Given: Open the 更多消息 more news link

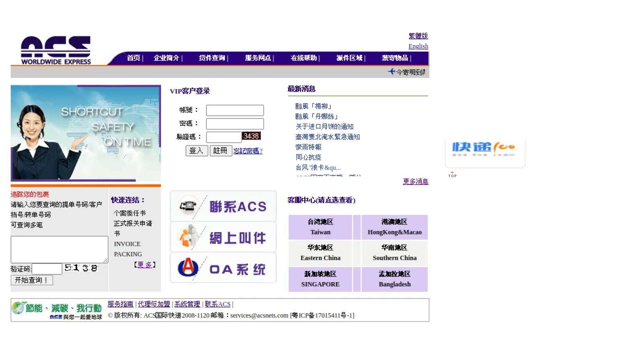Looking at the screenshot, I should [415, 181].
